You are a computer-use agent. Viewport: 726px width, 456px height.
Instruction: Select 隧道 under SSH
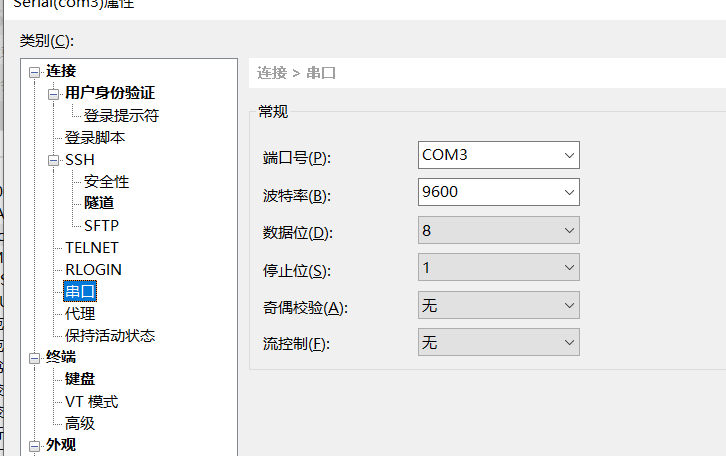pos(99,203)
